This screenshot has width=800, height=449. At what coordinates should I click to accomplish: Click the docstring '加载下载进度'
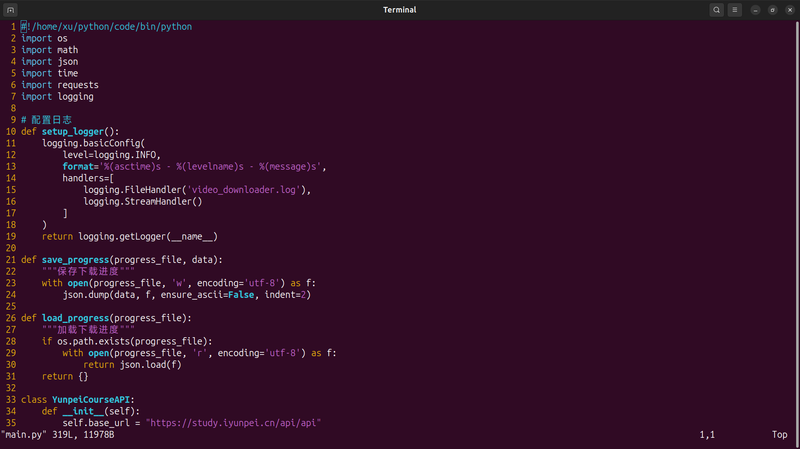click(x=88, y=330)
